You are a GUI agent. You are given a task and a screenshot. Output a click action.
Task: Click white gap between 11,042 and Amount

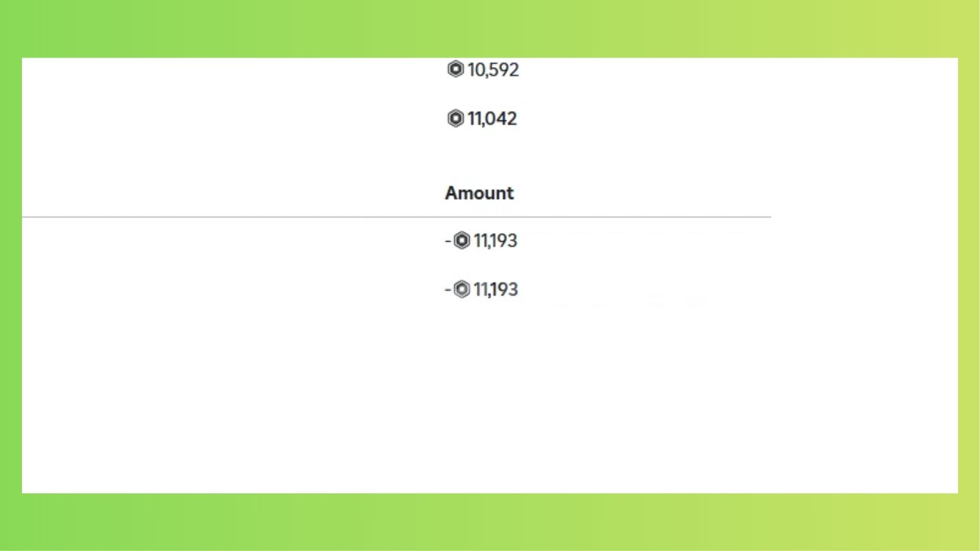point(482,156)
